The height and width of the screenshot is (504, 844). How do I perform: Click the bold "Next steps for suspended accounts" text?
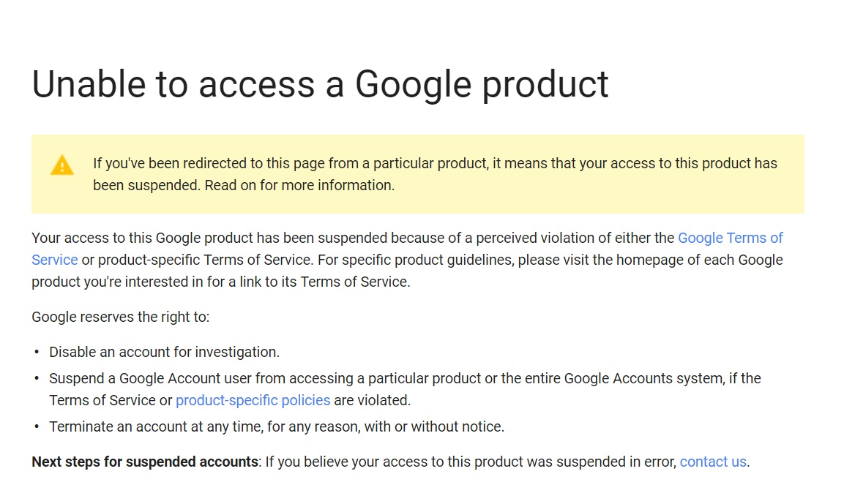(x=145, y=462)
